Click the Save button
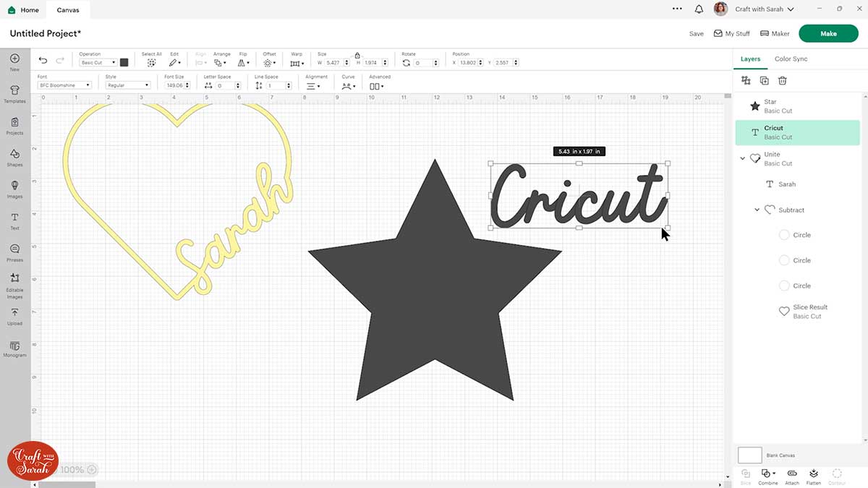Viewport: 868px width, 488px height. pyautogui.click(x=697, y=33)
